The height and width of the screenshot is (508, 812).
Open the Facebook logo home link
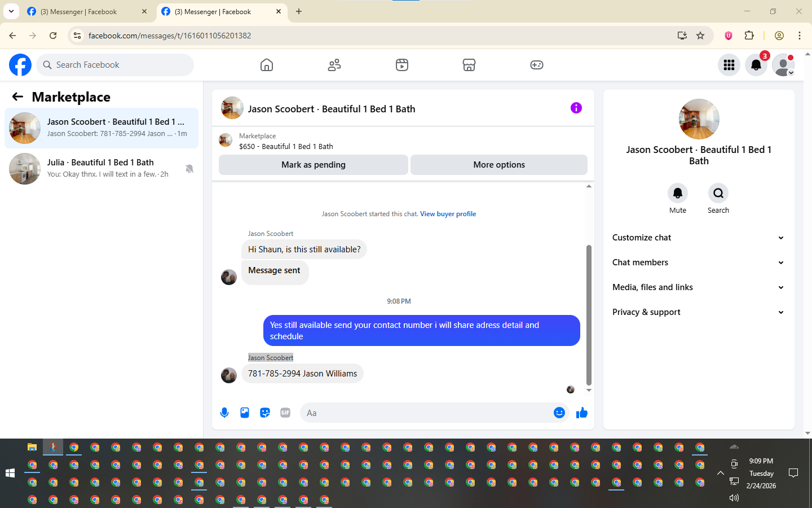(20, 65)
